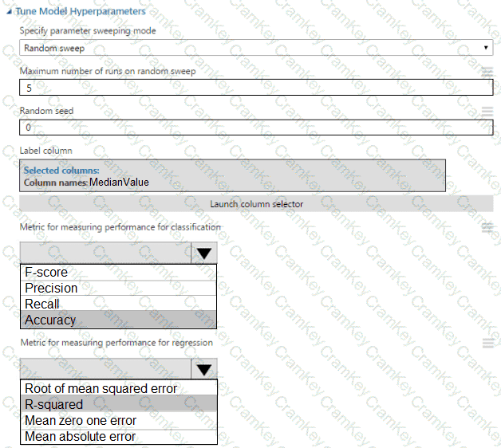Click the maximum number of runs field
This screenshot has width=501, height=448.
click(256, 88)
